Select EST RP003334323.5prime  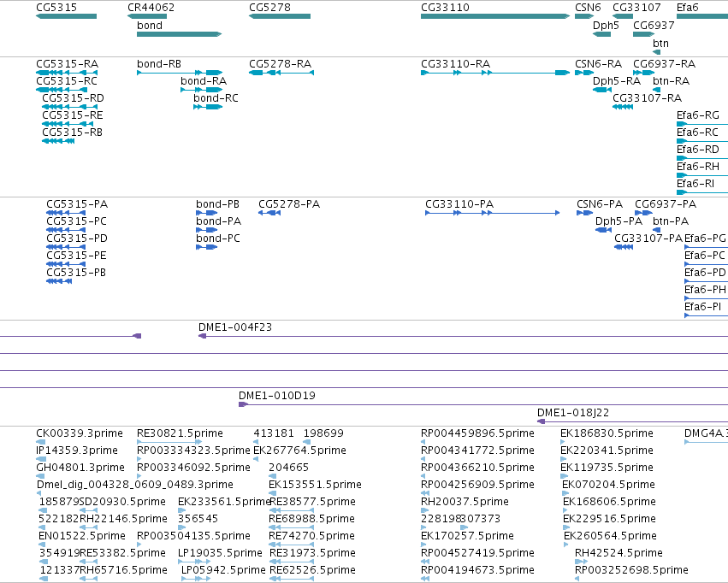[x=139, y=459]
